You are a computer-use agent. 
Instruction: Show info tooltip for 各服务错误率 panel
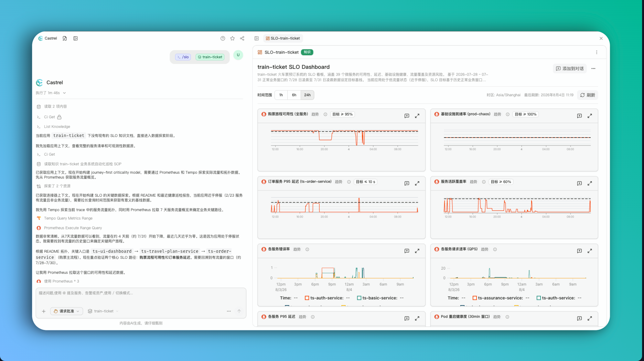307,249
